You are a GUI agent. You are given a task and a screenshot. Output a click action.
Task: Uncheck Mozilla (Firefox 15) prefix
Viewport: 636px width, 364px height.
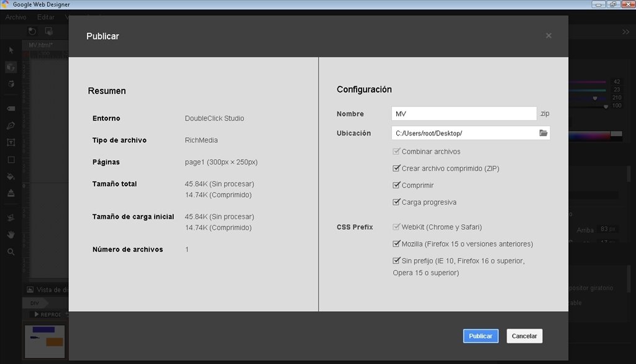click(x=396, y=243)
